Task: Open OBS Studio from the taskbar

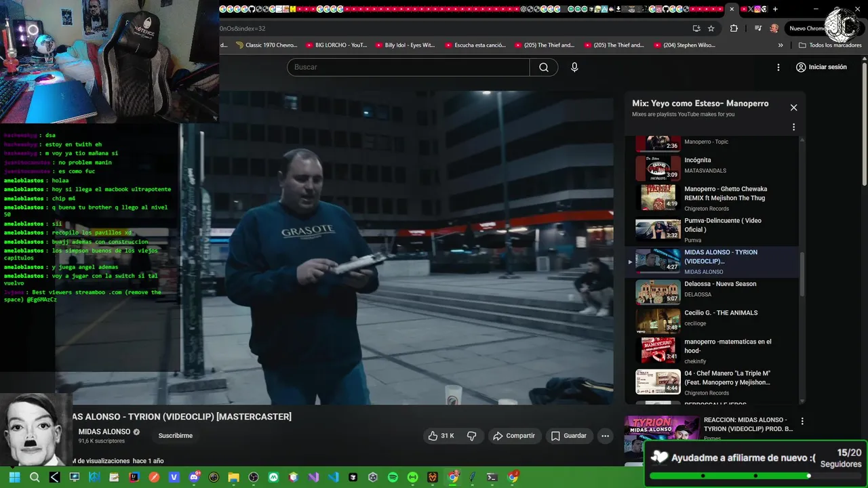Action: click(253, 477)
